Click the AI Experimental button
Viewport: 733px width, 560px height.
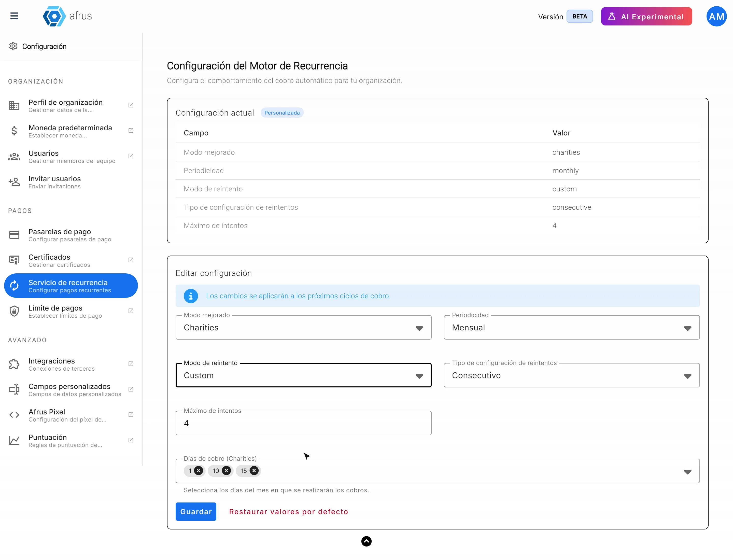point(646,16)
